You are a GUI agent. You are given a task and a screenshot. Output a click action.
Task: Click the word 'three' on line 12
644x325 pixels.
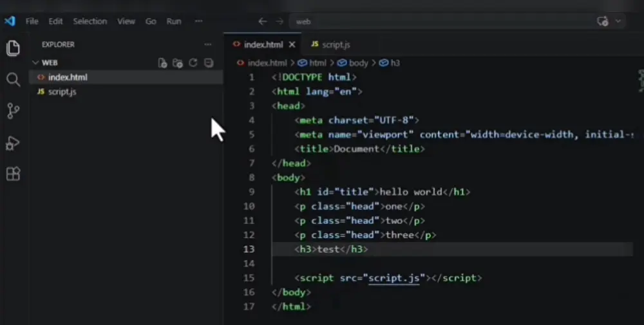click(x=400, y=235)
